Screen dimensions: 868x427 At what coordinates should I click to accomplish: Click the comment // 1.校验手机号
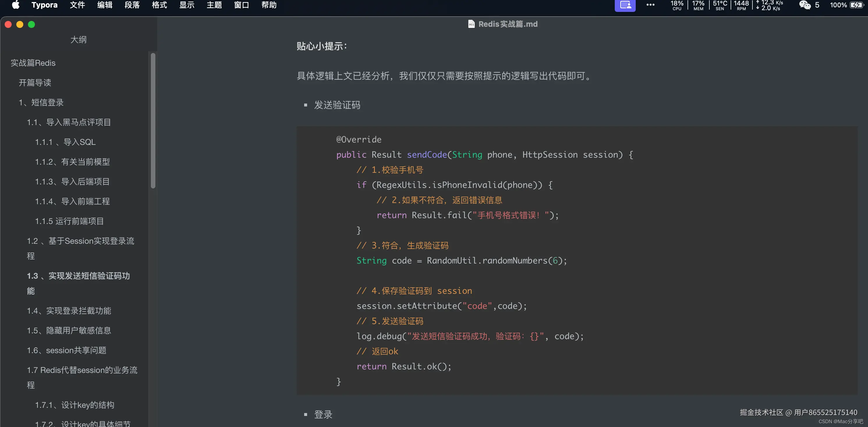[x=390, y=170]
